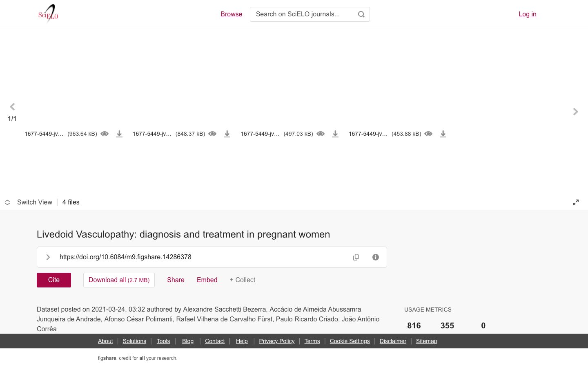This screenshot has width=588, height=368.
Task: Open fullscreen viewer with expand icon
Action: (x=576, y=202)
